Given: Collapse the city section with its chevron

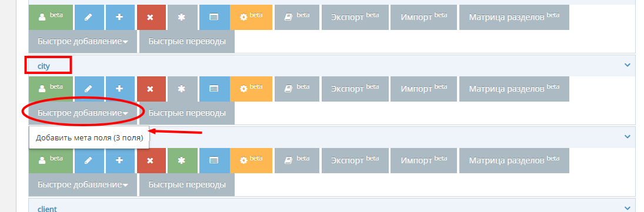Looking at the screenshot, I should 627,65.
